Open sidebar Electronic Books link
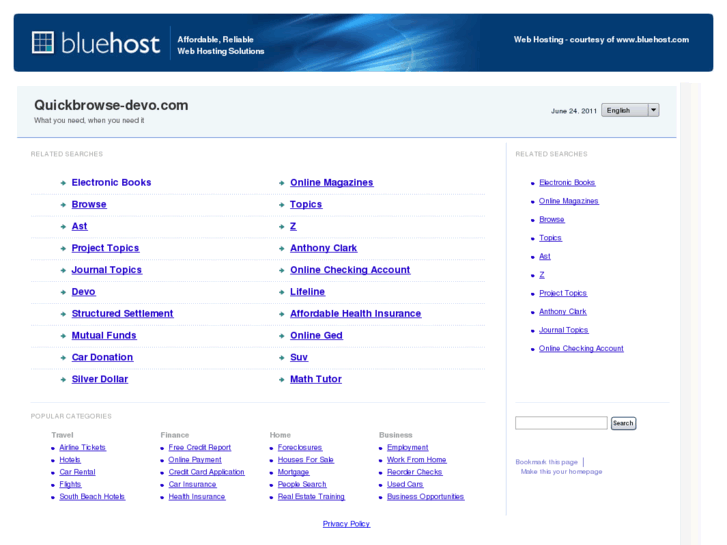727x545 pixels. [567, 183]
